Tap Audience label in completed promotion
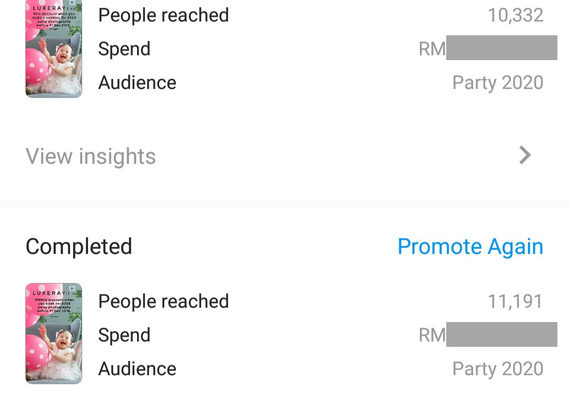This screenshot has width=569, height=399. pyautogui.click(x=137, y=369)
